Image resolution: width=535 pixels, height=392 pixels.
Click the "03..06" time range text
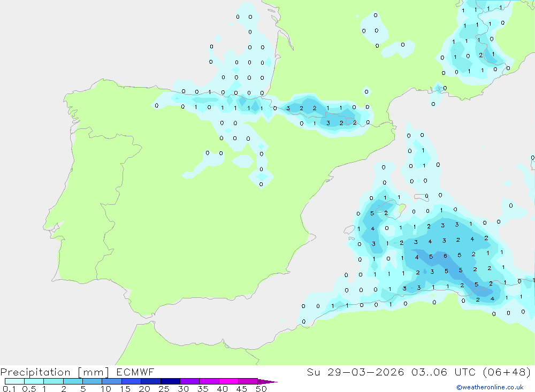[x=429, y=372]
